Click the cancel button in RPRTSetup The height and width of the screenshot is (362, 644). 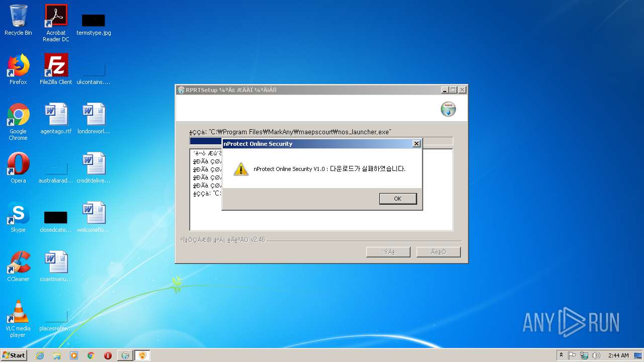[438, 252]
